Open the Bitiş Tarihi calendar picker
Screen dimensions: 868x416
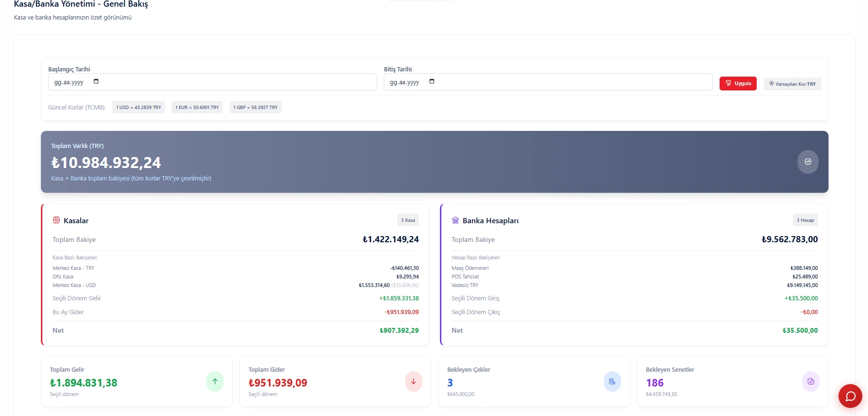(x=432, y=81)
